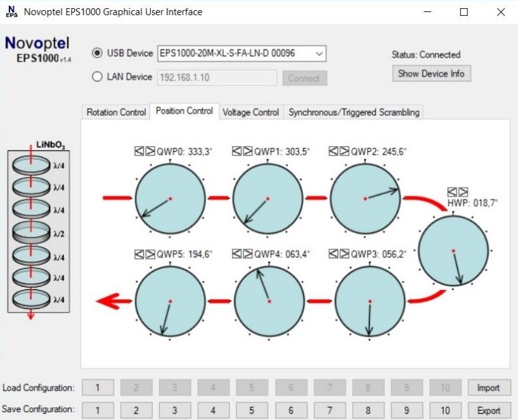The image size is (518, 420).
Task: Save configuration to slot 1
Action: coord(98,410)
